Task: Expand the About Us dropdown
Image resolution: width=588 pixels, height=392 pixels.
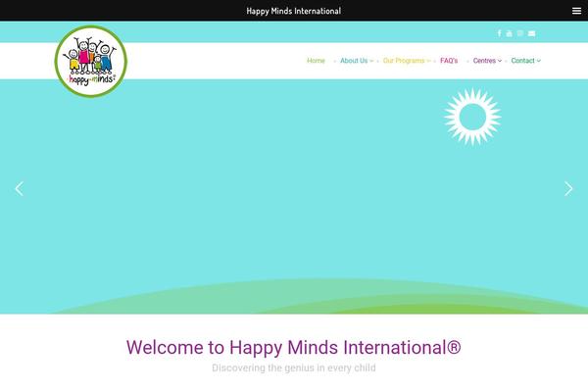Action: [x=357, y=61]
